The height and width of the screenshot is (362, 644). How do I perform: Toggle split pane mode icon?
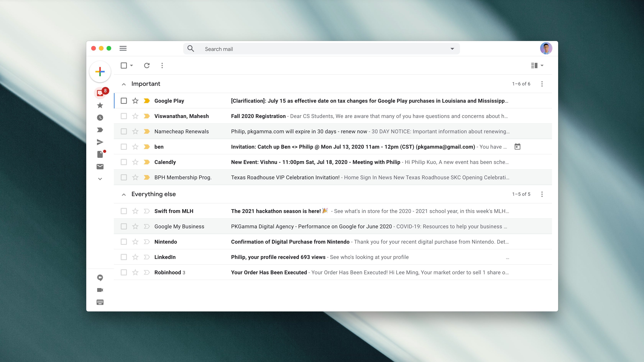pos(534,66)
